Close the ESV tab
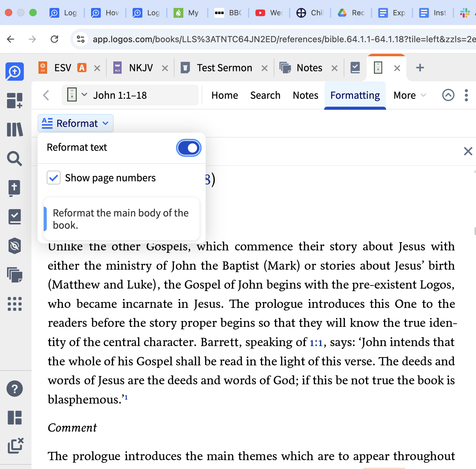476x469 pixels. 97,68
